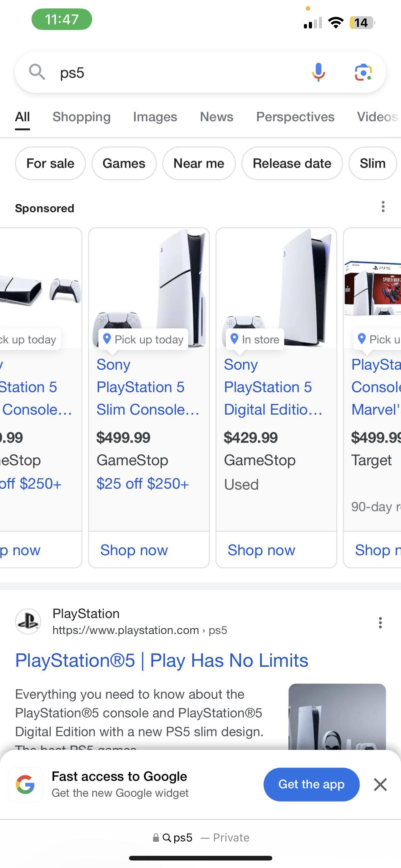
Task: Open PlayStation®5 Play Has No Limits link
Action: [x=161, y=660]
